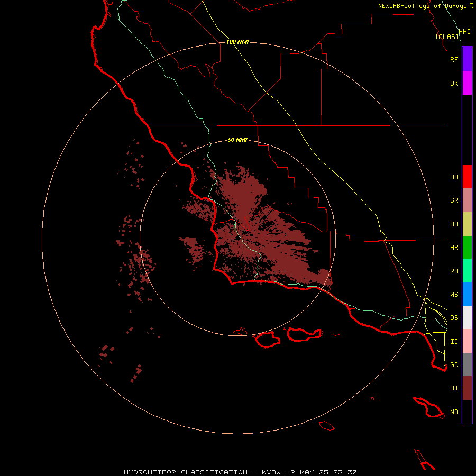Click the UK magenta legend swatch
Image resolution: width=476 pixels, height=476 pixels.
[467, 83]
